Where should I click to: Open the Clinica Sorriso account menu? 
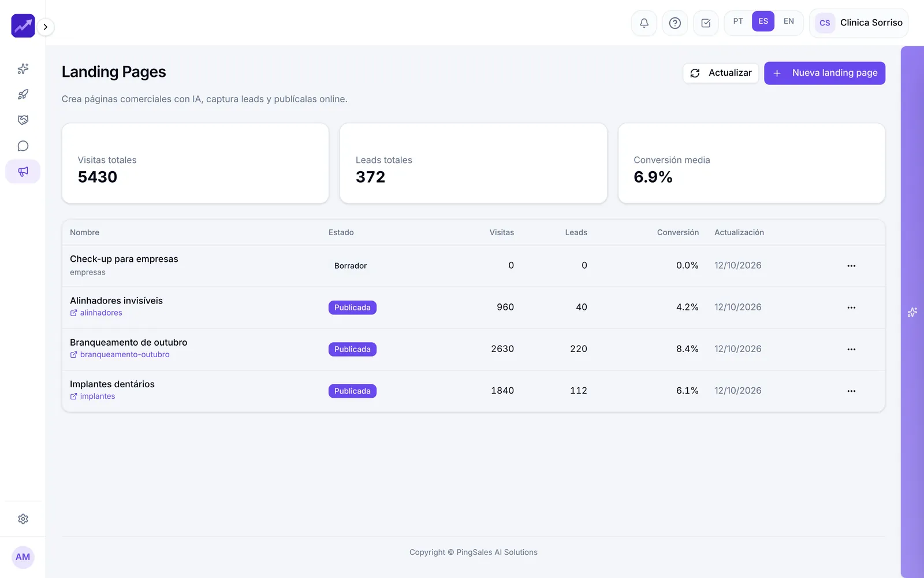859,23
